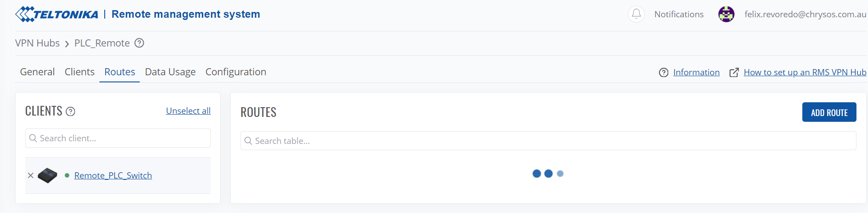Image resolution: width=868 pixels, height=213 pixels.
Task: Remove Remote_PLC_Switch with the X icon
Action: pyautogui.click(x=31, y=175)
